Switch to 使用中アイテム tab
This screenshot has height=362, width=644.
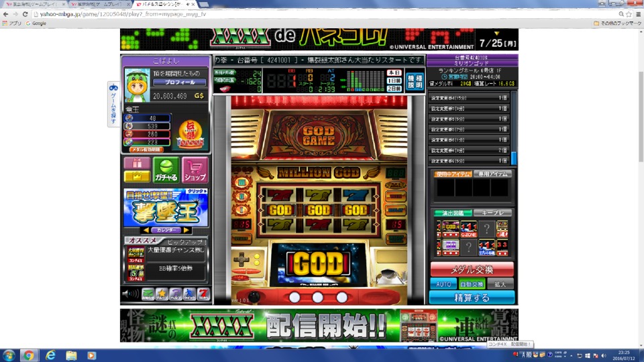[x=453, y=174]
